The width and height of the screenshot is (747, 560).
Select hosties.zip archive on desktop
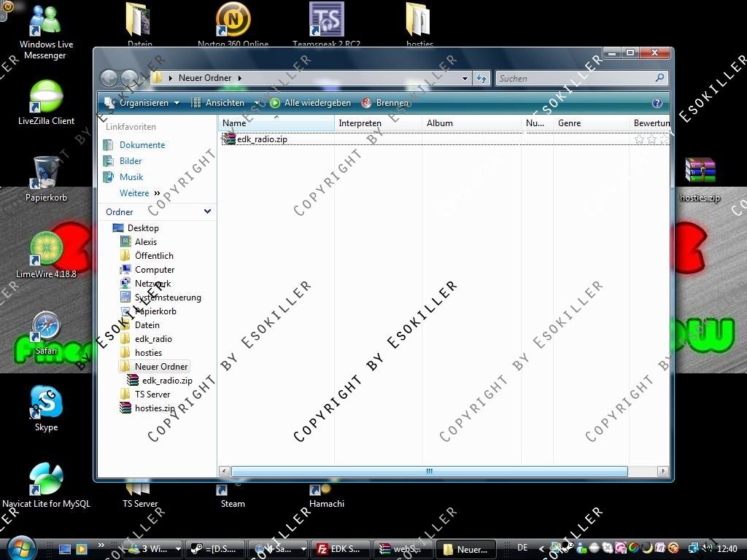pyautogui.click(x=700, y=179)
